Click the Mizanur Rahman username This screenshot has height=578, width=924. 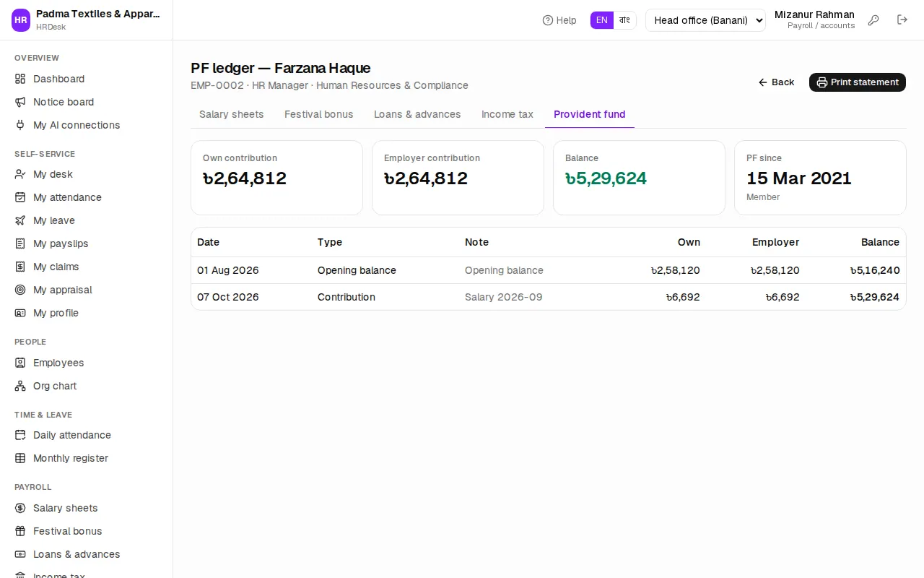coord(814,14)
